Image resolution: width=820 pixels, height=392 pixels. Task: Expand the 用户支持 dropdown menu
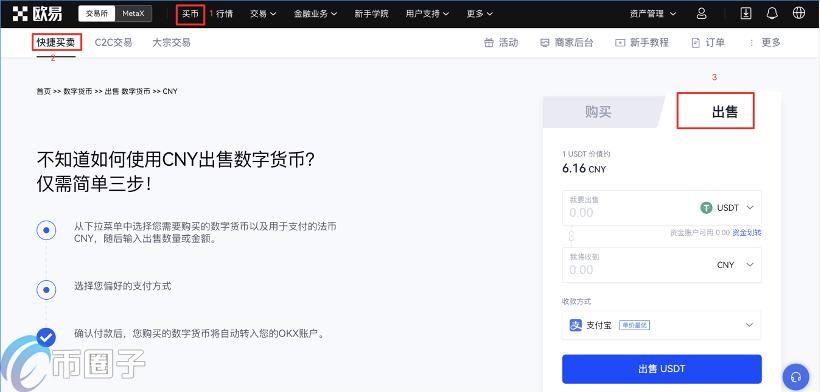click(427, 14)
